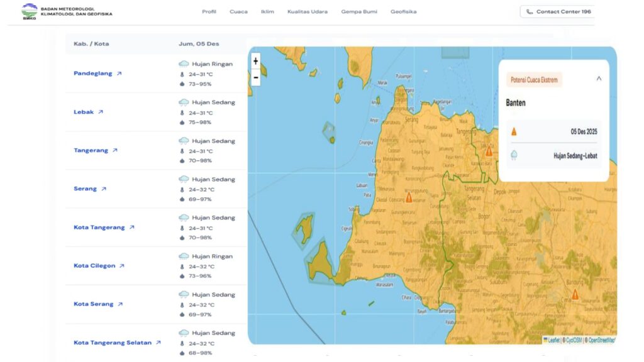644x362 pixels.
Task: Zoom in using the map plus button
Action: click(255, 61)
